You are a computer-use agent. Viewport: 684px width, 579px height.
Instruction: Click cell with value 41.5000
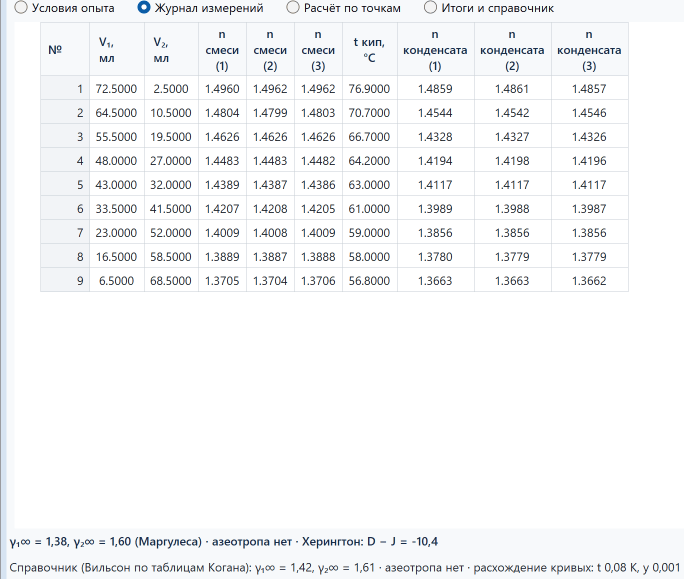[171, 209]
